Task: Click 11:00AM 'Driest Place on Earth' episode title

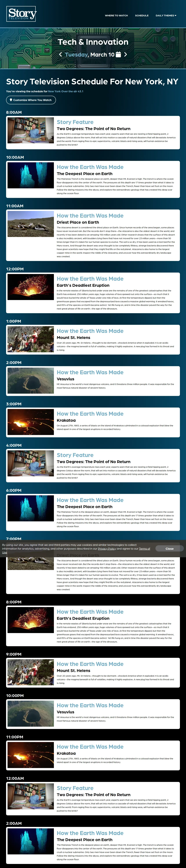Action: click(x=78, y=222)
